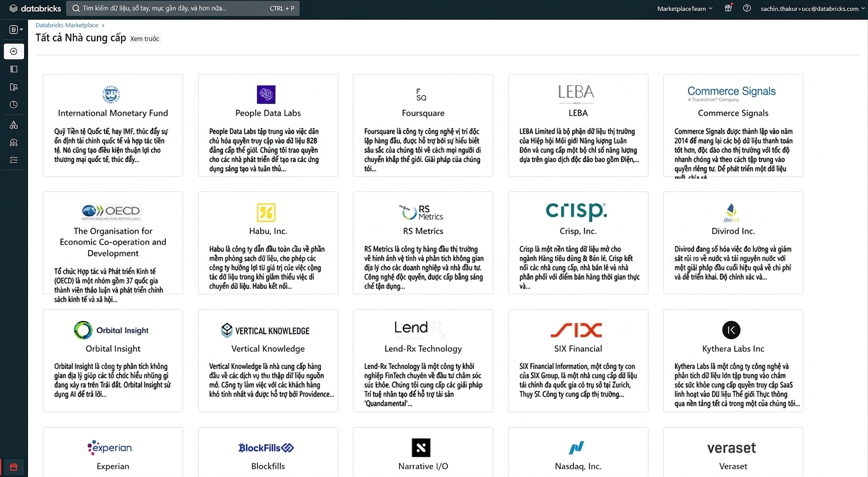Select the "Blockfills" title below the logo
Screen dimensions: 868x477
tap(268, 466)
